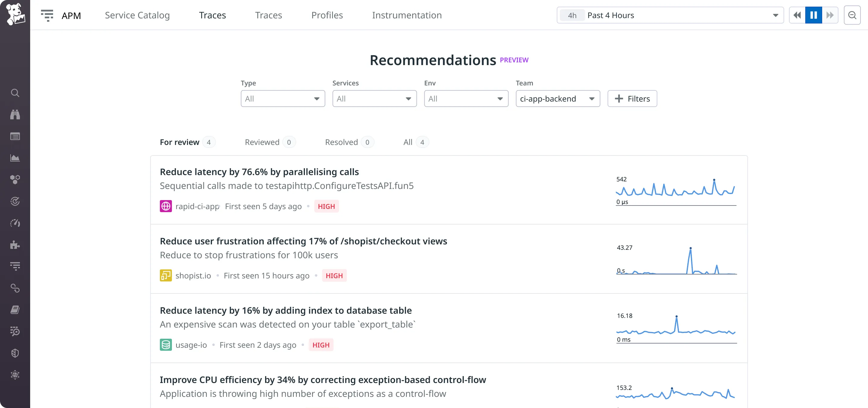Screen dimensions: 868x408
Task: Open the dashboards area-chart sidebar icon
Action: point(15,158)
